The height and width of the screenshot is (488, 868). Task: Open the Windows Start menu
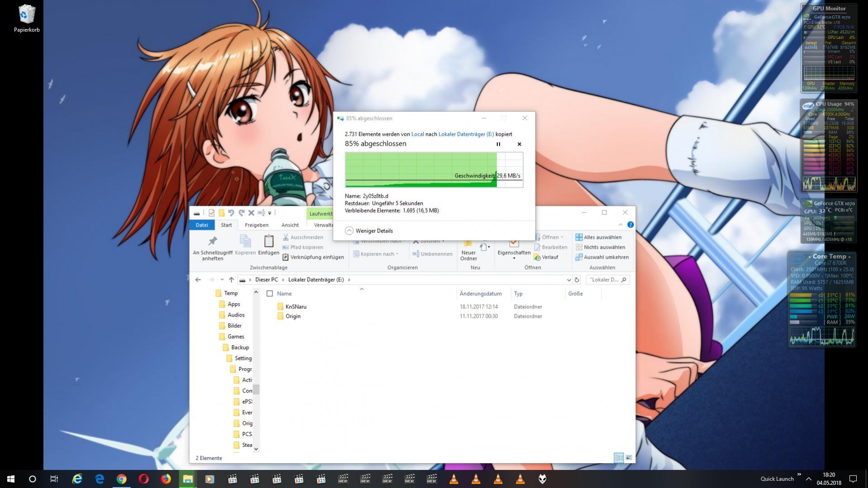11,479
